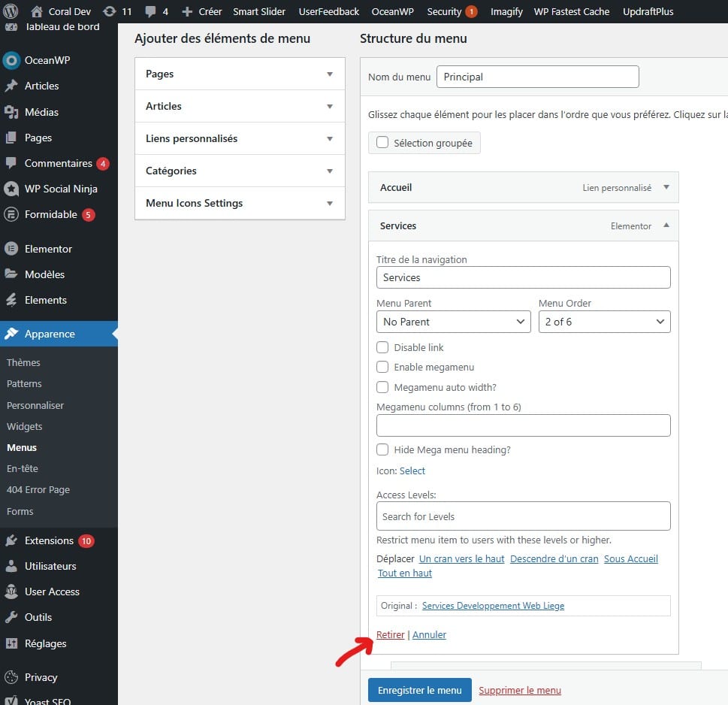728x705 pixels.
Task: Open Smart Slider in admin bar
Action: coord(259,11)
